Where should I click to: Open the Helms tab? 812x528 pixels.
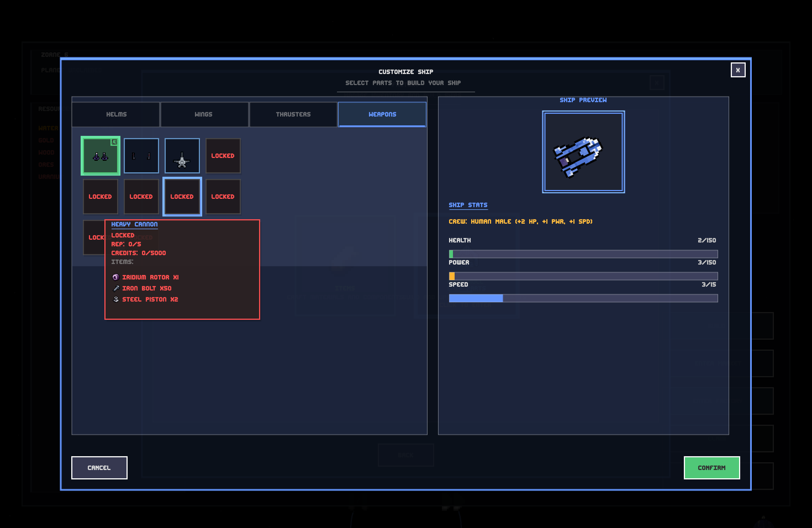[116, 114]
